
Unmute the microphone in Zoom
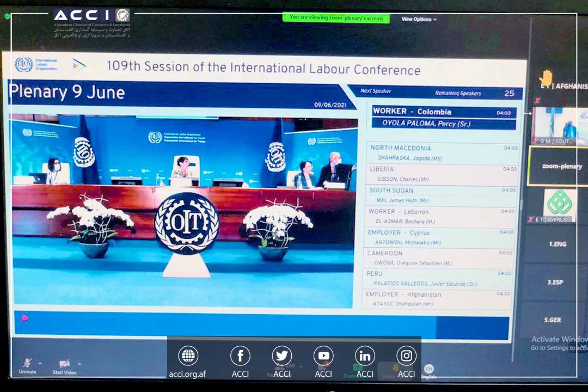[x=27, y=366]
